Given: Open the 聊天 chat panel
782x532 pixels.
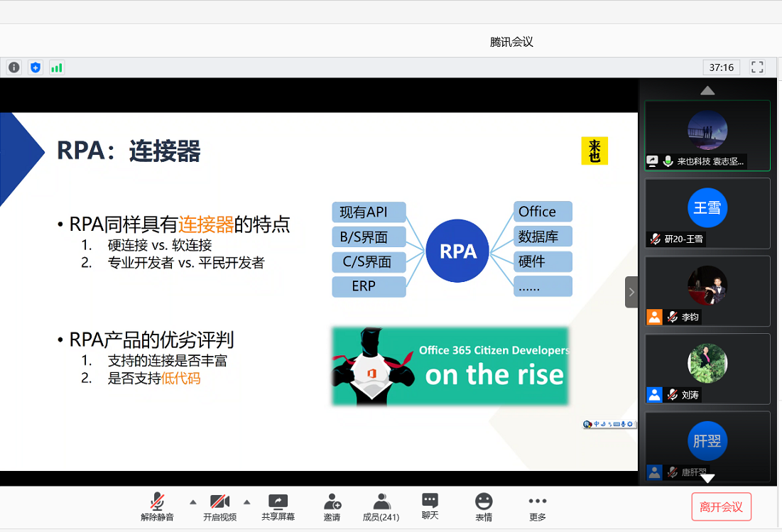Looking at the screenshot, I should (x=430, y=506).
